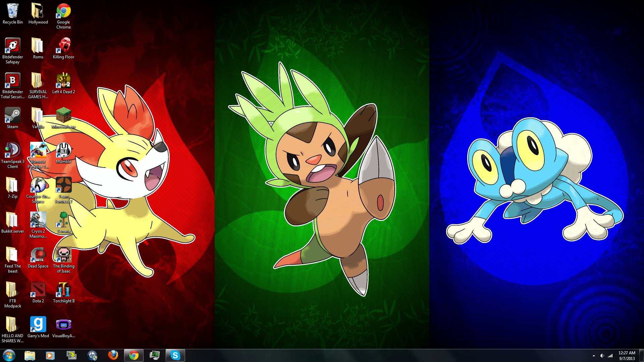644x362 pixels.
Task: Select Killing Floor game shortcut
Action: coord(64,49)
